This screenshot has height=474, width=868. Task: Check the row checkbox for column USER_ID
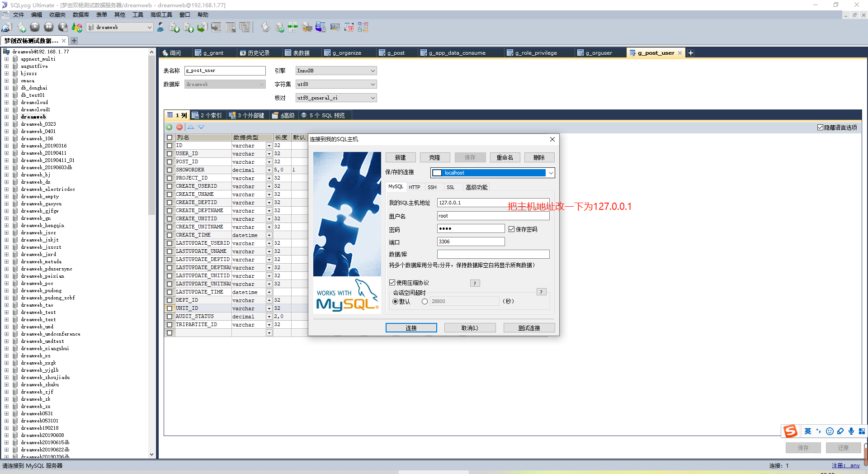(170, 154)
